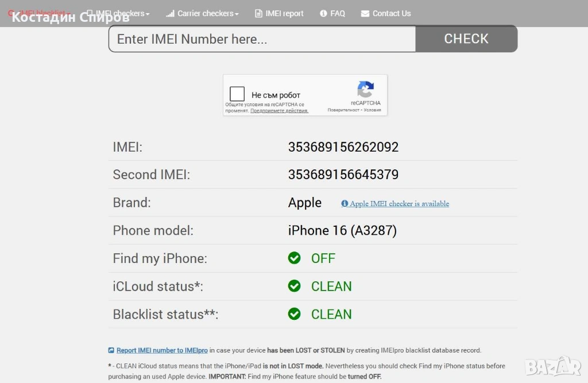
Task: Click the Blacklist status green checkmark icon
Action: [295, 314]
